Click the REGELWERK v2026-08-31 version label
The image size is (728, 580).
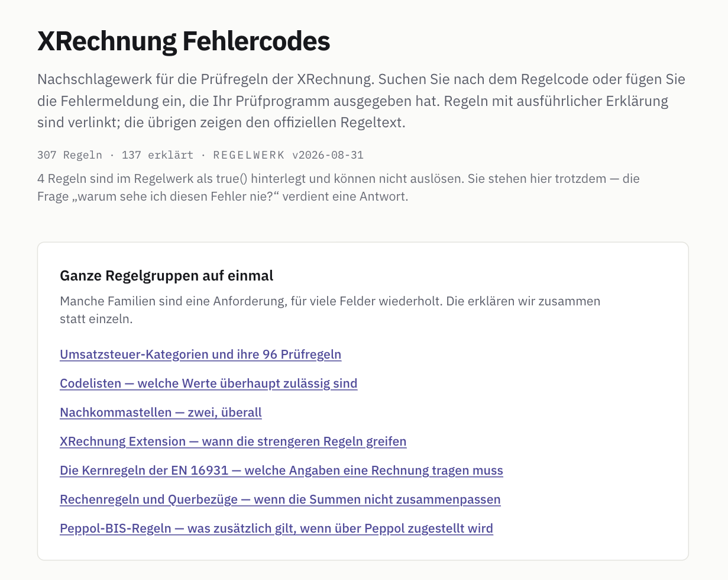[x=288, y=156]
